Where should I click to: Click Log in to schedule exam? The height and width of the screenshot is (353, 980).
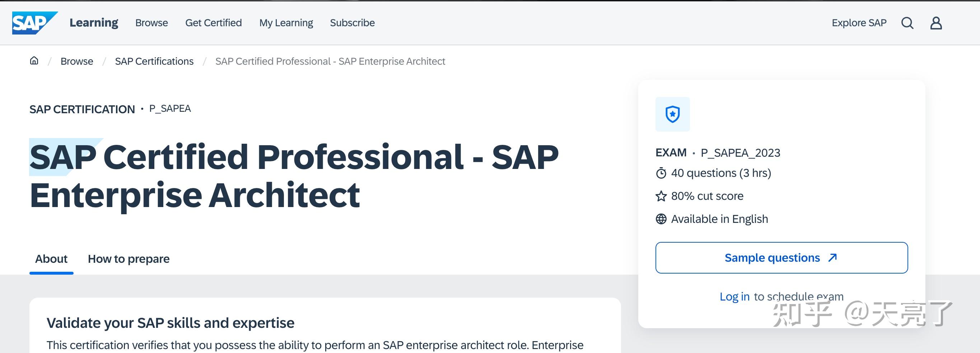(735, 296)
